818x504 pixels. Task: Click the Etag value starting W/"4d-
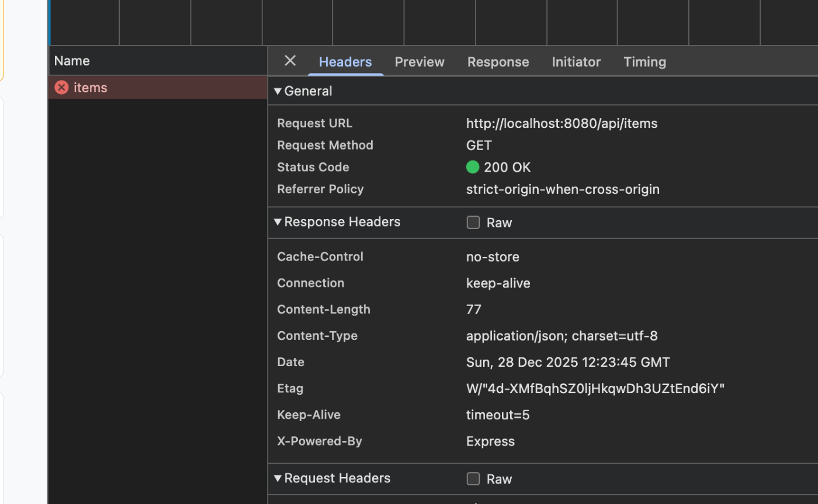pyautogui.click(x=595, y=388)
